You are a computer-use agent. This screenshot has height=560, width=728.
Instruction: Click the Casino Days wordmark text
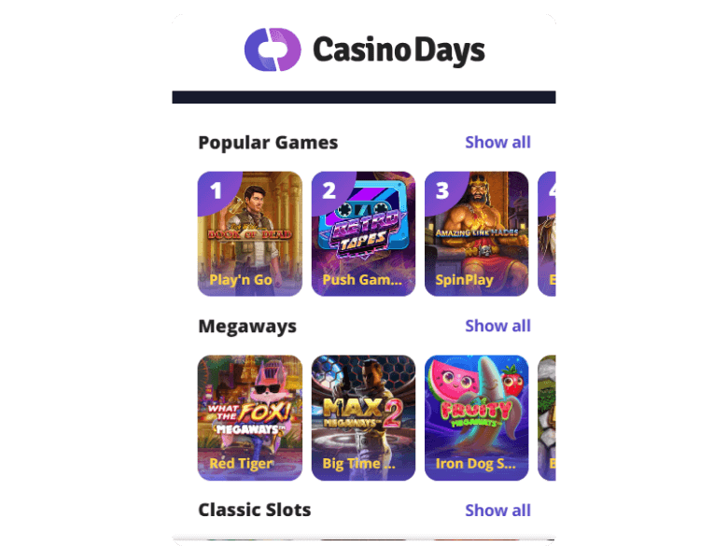tap(399, 50)
